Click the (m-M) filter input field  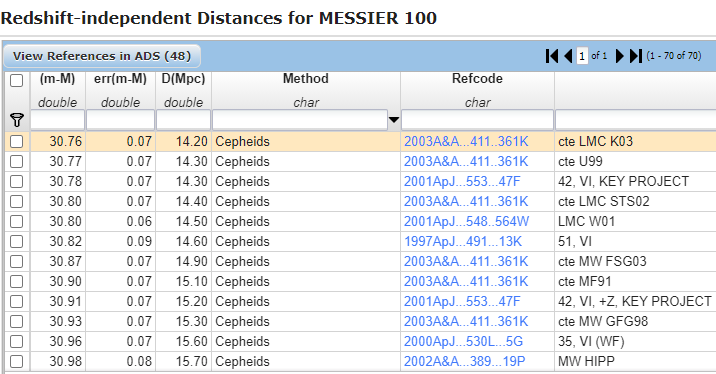pos(58,121)
